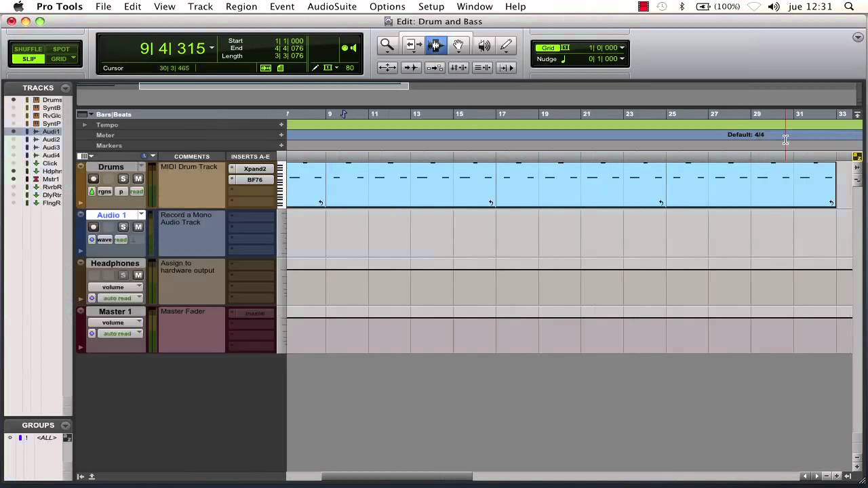Click the plus icon on the Tempo ruler

click(x=281, y=125)
